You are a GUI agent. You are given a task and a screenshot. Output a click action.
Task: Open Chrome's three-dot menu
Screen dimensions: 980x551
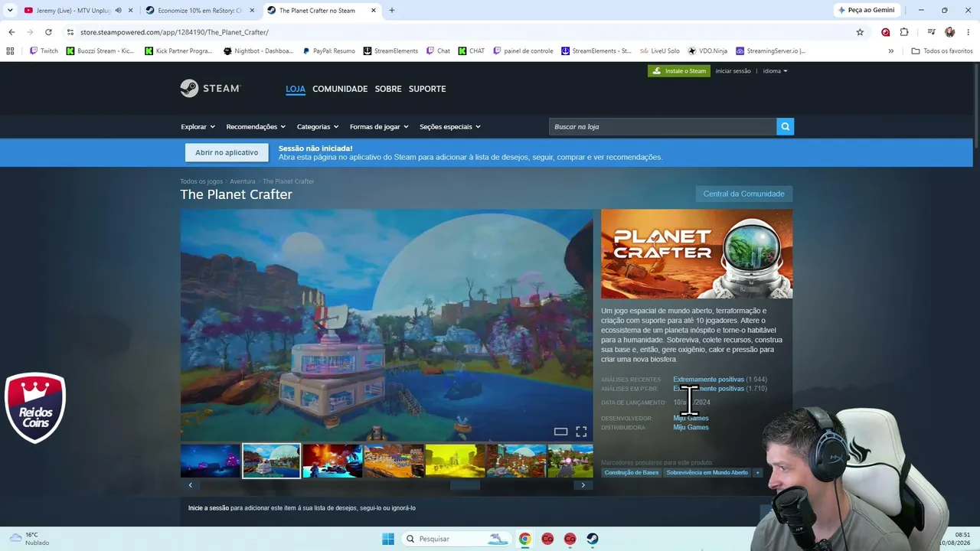tap(969, 32)
